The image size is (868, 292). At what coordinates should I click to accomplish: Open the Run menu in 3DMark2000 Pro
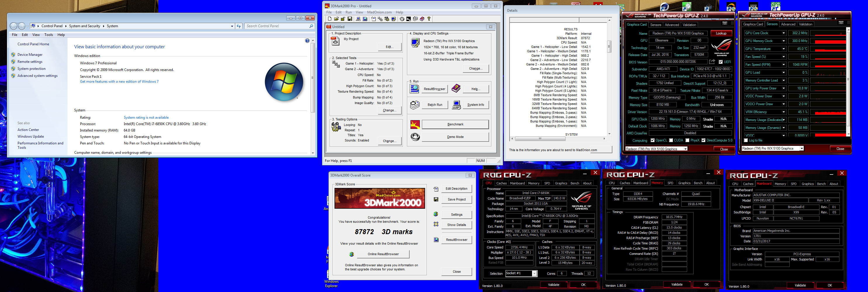click(x=349, y=12)
